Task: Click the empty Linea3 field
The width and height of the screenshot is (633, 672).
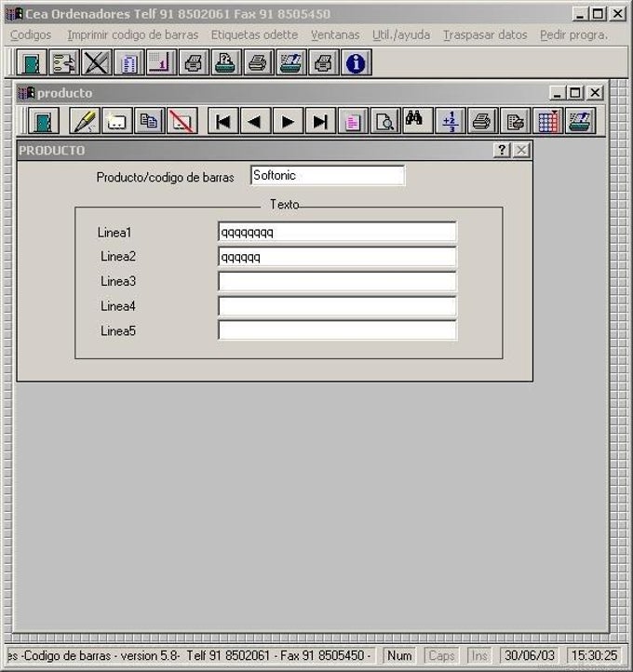Action: 337,282
